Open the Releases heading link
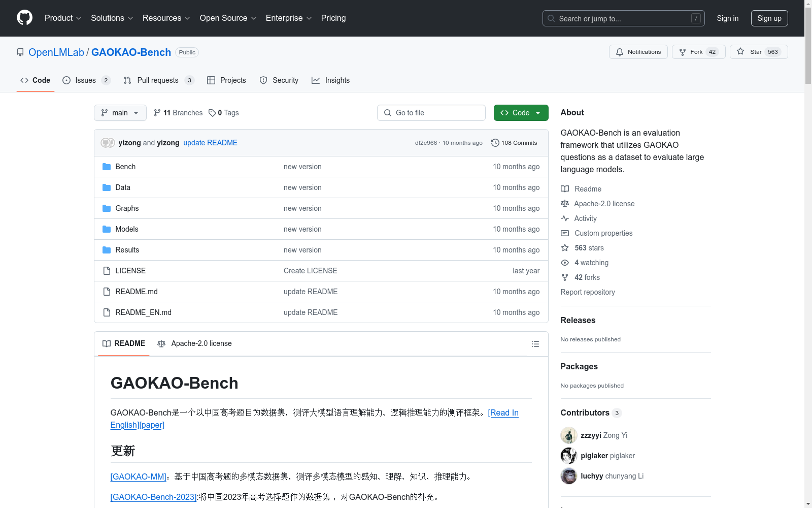This screenshot has width=812, height=508. click(x=578, y=320)
